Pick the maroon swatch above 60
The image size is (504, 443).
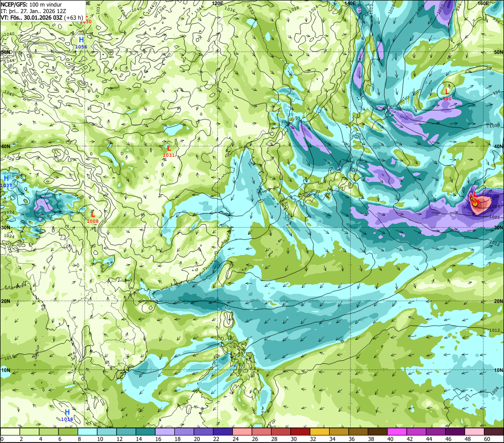[x=493, y=431]
